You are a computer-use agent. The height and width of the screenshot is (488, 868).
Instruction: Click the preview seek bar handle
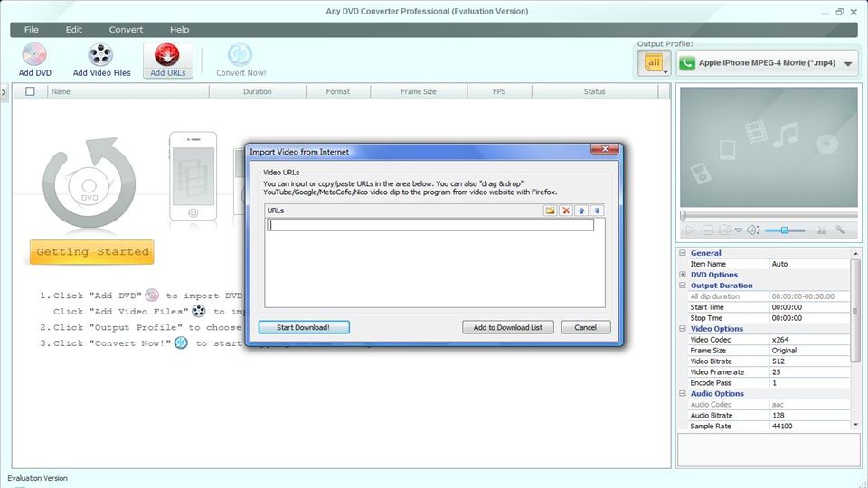[684, 215]
